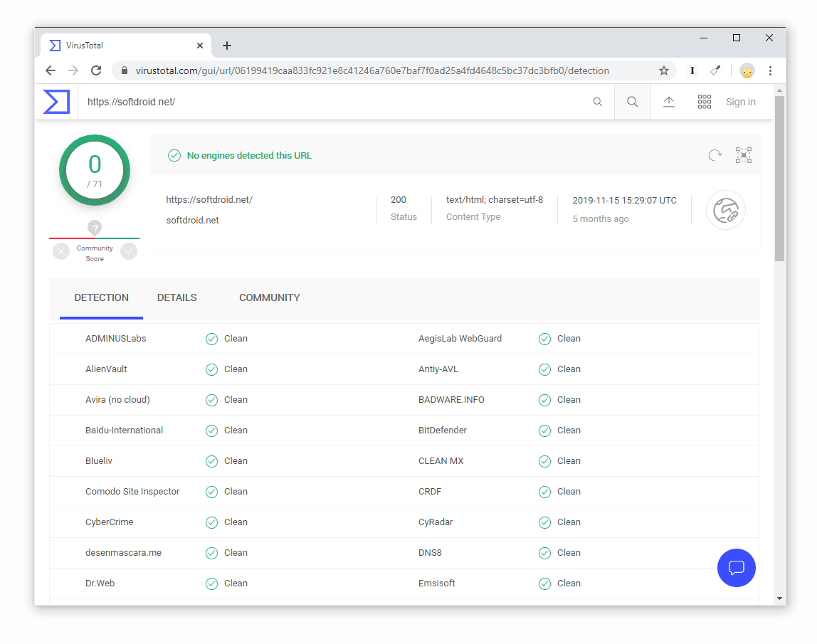The height and width of the screenshot is (644, 817).
Task: Click the Baidu-International engine name
Action: 124,431
